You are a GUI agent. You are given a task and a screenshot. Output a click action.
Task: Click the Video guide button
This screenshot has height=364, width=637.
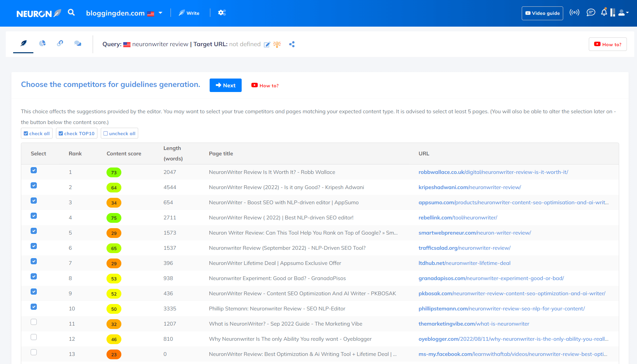pos(542,13)
